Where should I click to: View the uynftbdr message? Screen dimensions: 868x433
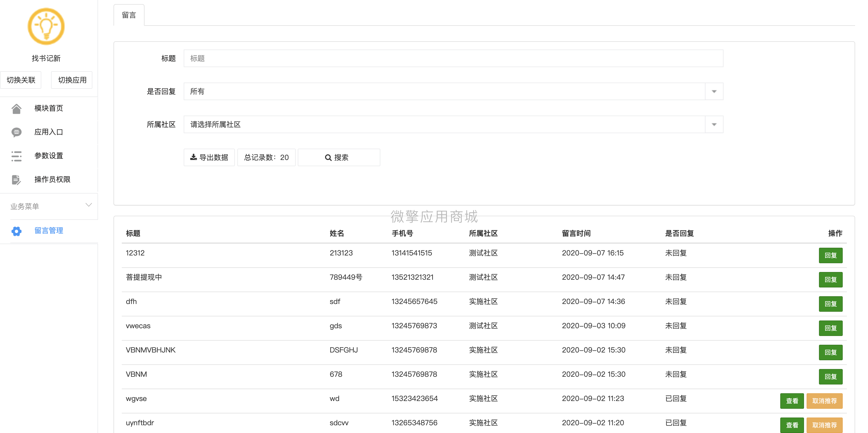(792, 425)
